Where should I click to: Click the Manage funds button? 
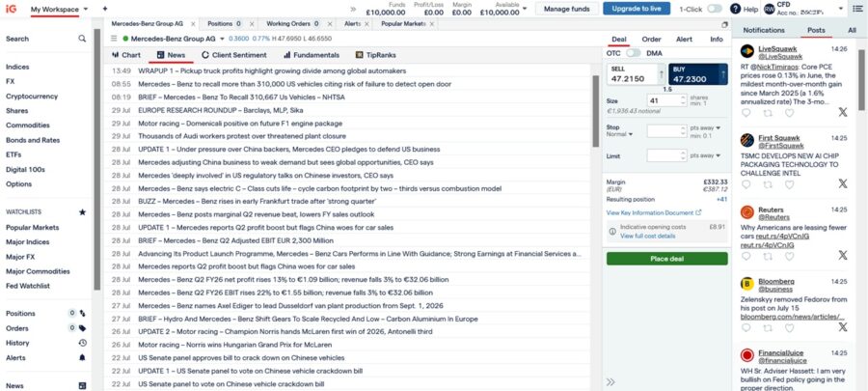point(567,9)
